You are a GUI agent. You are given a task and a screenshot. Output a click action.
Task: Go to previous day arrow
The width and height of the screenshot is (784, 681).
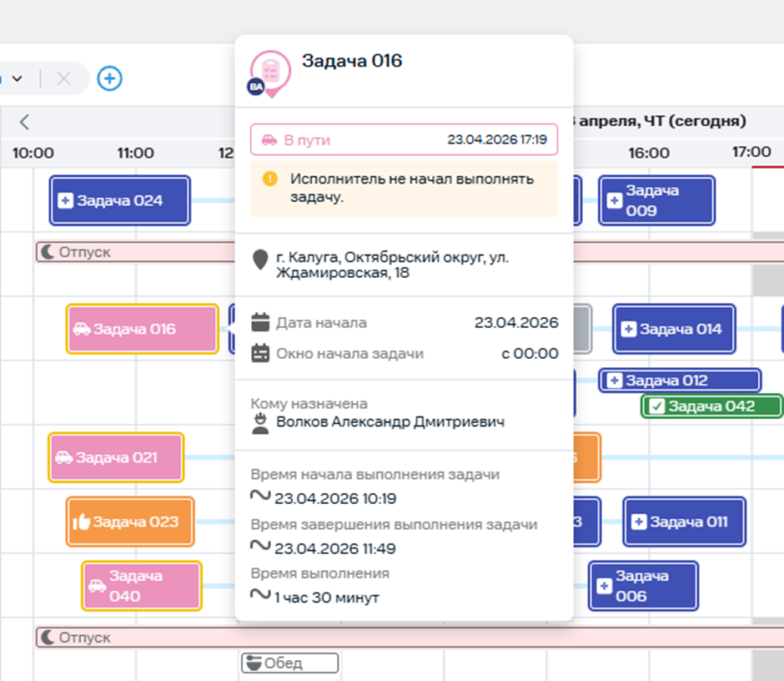pos(24,122)
